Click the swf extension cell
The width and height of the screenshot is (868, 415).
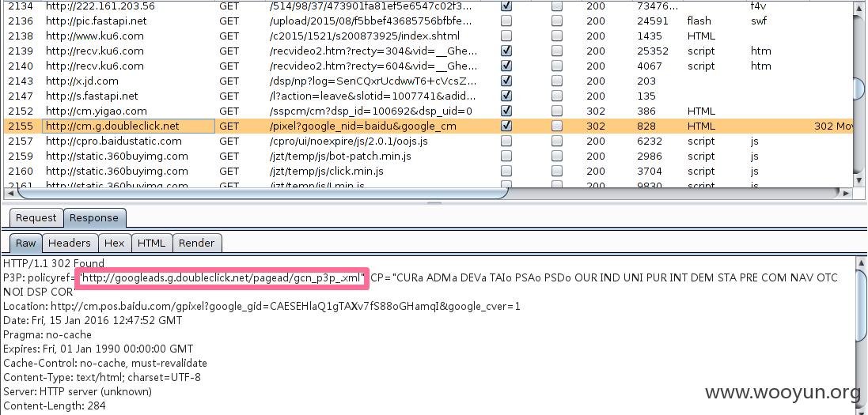tap(758, 21)
